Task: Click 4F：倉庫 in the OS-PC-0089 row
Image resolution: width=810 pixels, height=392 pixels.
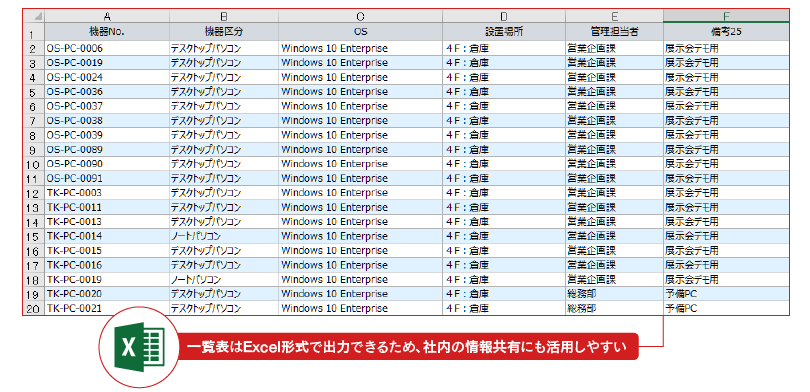Action: coord(468,150)
